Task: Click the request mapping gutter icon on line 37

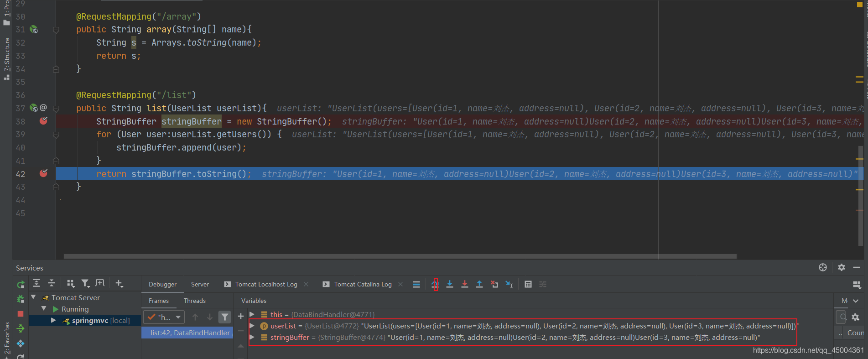Action: click(34, 108)
